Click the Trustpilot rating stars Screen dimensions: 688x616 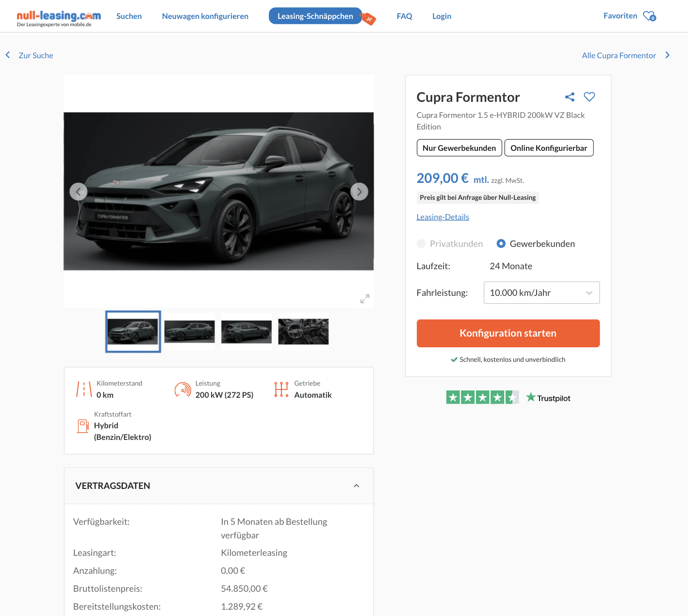coord(482,398)
